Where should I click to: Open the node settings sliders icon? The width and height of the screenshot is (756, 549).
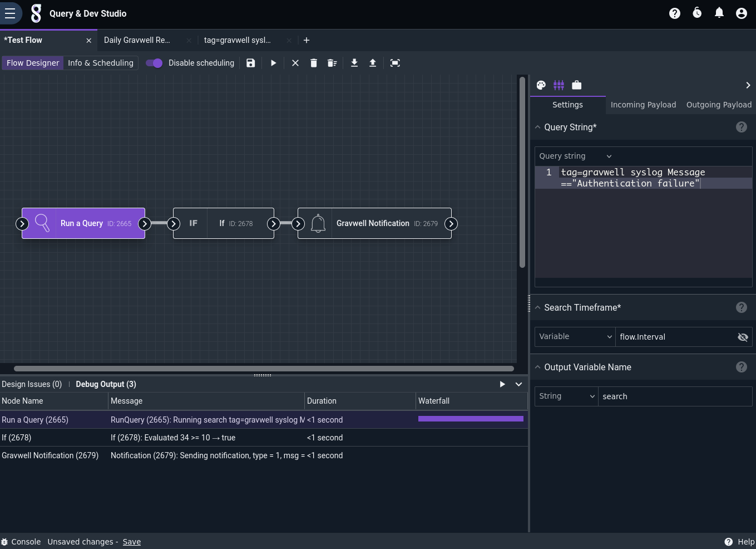(559, 85)
